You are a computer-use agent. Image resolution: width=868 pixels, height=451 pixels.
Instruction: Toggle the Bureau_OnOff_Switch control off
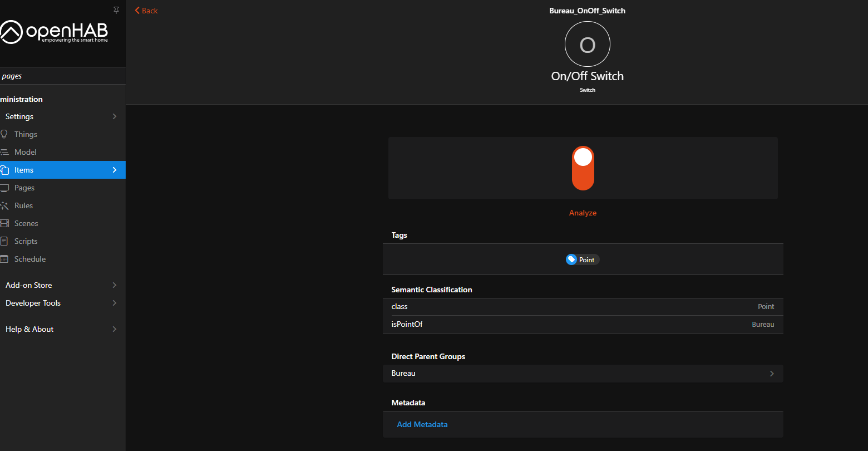[583, 168]
